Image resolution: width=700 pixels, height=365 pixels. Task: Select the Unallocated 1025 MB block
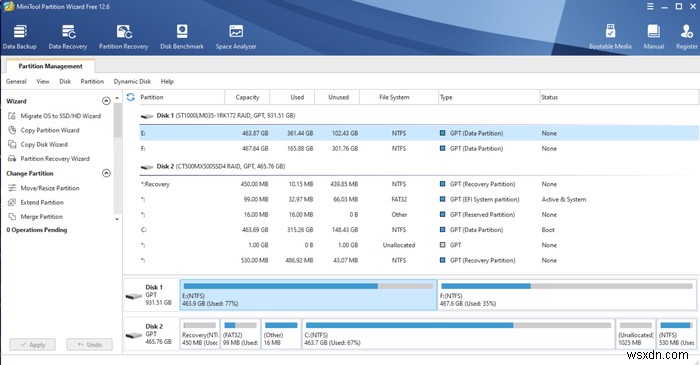[x=636, y=334]
